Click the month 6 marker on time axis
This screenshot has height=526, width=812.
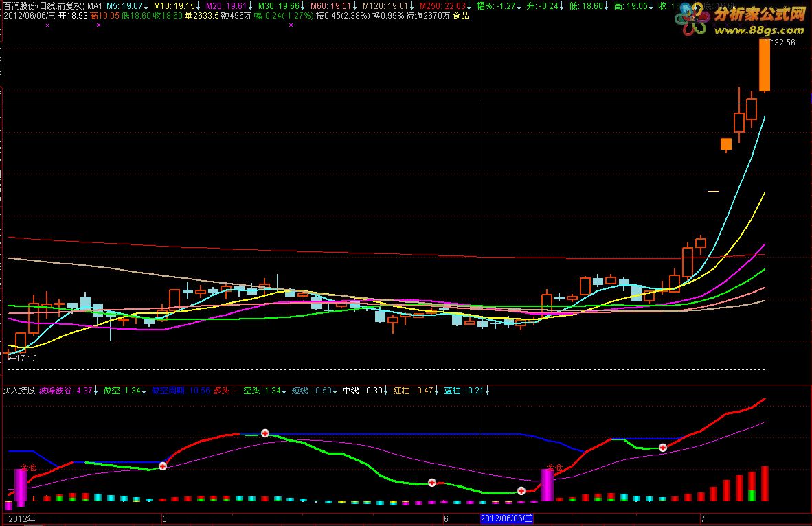446,518
